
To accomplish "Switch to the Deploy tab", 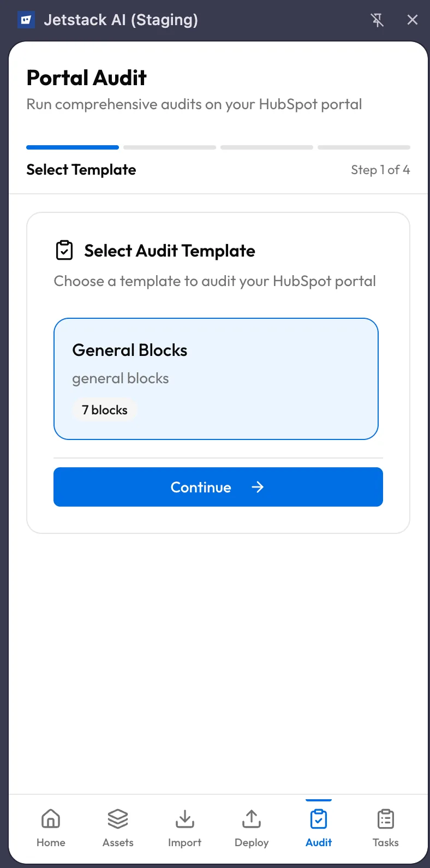I will 251,827.
